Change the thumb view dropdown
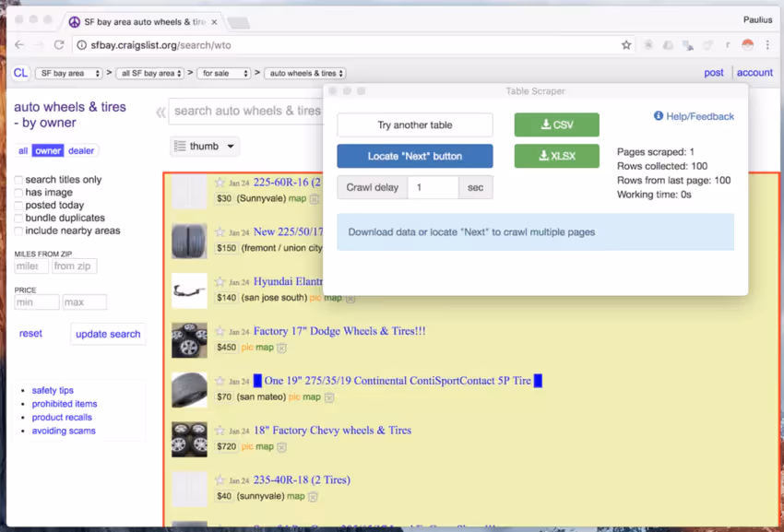This screenshot has height=532, width=784. (x=205, y=146)
